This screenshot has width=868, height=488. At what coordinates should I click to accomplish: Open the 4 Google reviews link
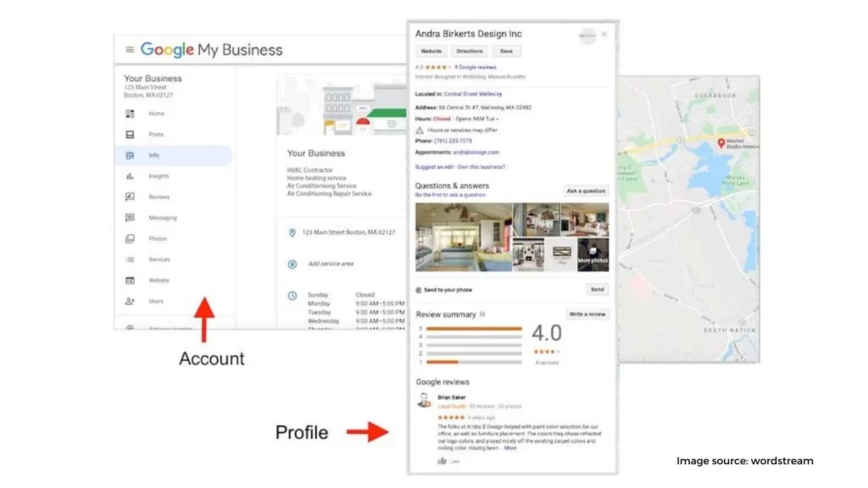[475, 68]
